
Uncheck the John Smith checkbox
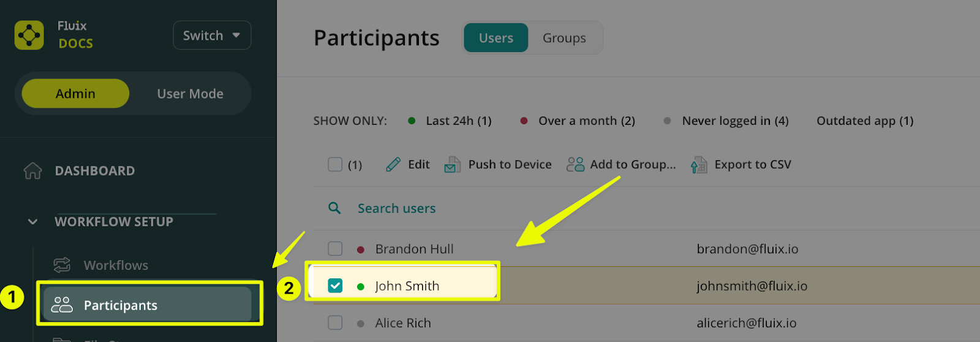335,286
